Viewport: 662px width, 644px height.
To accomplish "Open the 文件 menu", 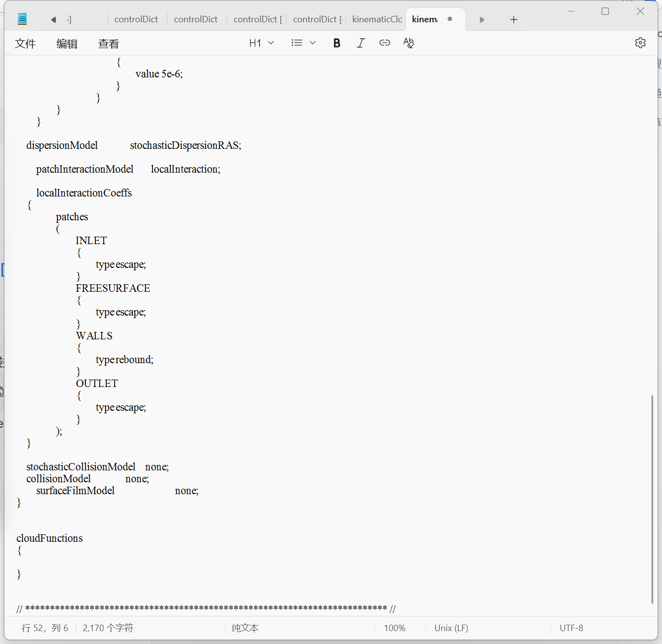I will pos(25,44).
